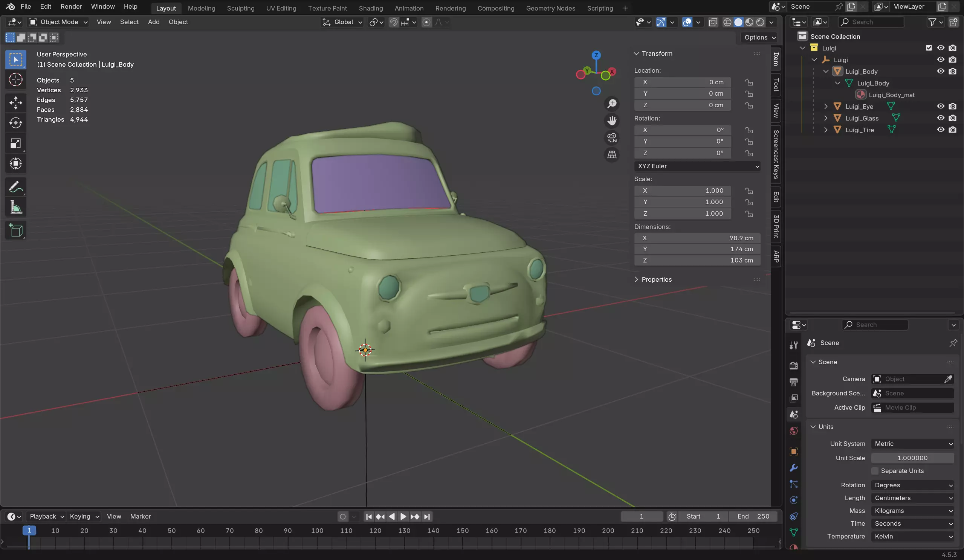Open the Add menu in viewport header

154,22
